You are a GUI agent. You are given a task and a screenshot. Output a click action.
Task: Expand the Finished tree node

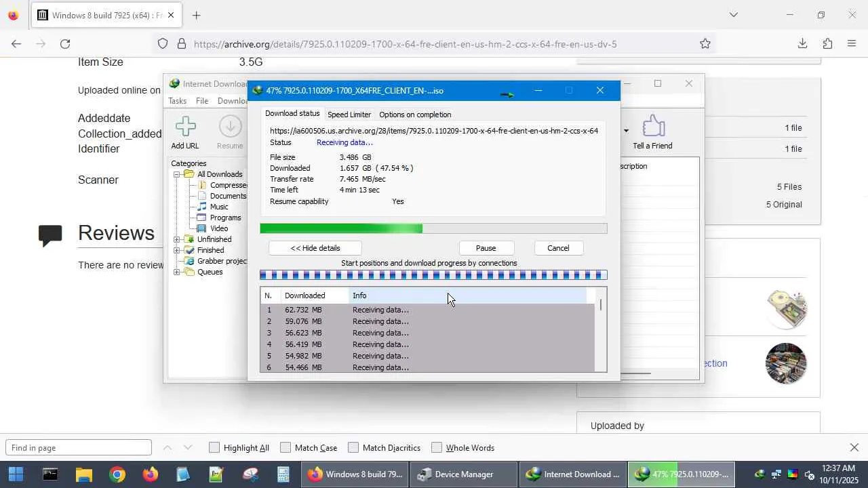coord(177,250)
